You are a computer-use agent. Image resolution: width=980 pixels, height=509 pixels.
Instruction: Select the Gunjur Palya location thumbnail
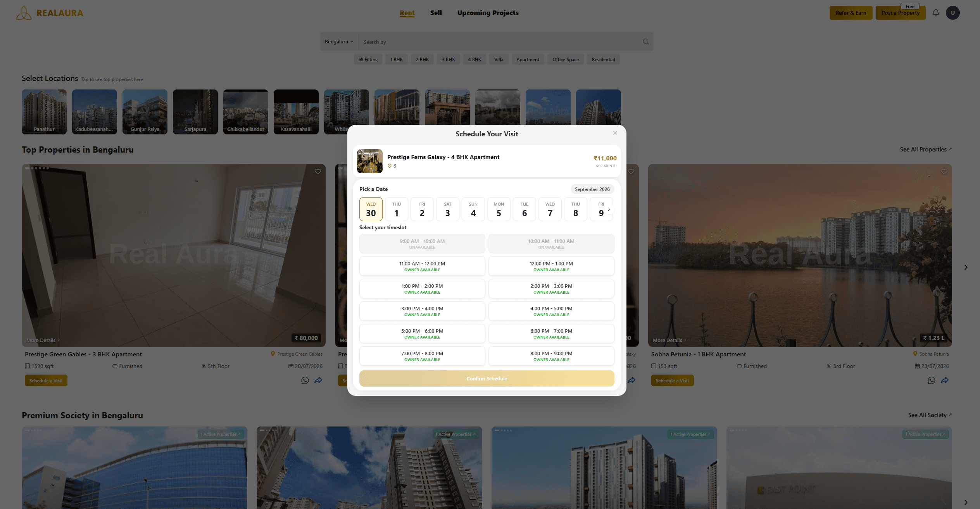pyautogui.click(x=145, y=112)
